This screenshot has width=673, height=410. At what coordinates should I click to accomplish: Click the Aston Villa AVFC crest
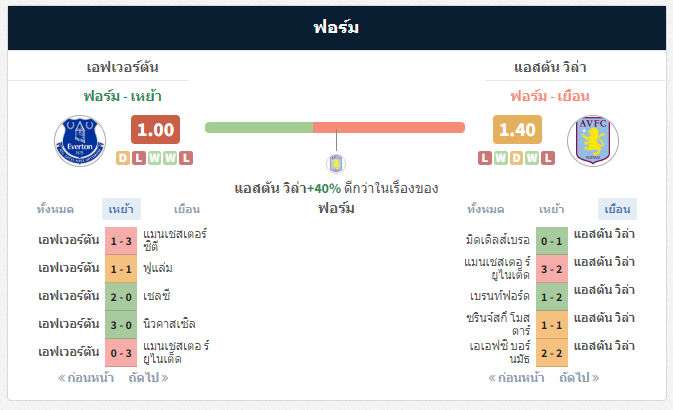tap(593, 140)
